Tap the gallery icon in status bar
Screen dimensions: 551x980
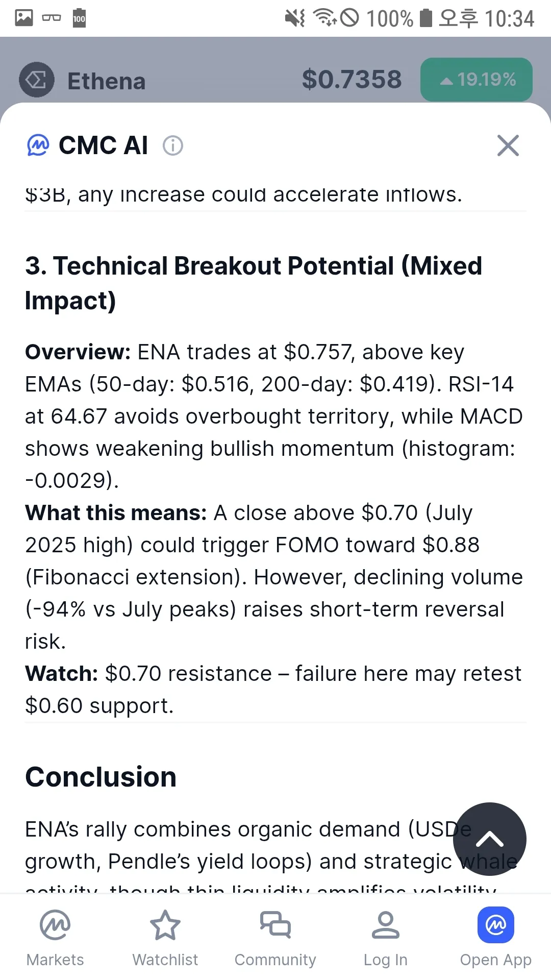24,18
